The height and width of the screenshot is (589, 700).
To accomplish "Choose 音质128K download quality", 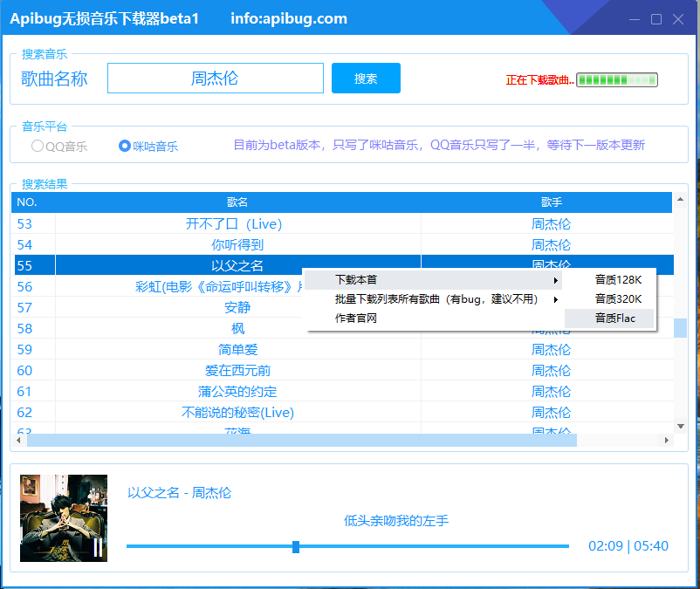I will coord(618,280).
